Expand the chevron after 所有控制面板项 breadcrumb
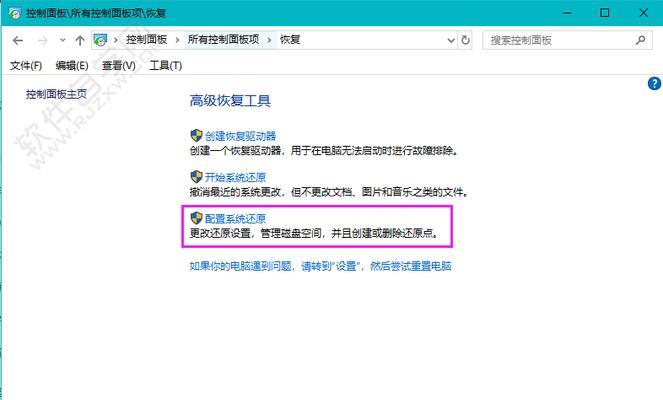 coord(269,40)
